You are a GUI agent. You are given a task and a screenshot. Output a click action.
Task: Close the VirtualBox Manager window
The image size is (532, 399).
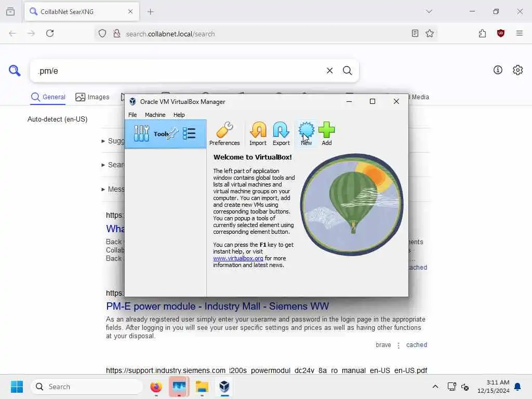click(x=396, y=101)
